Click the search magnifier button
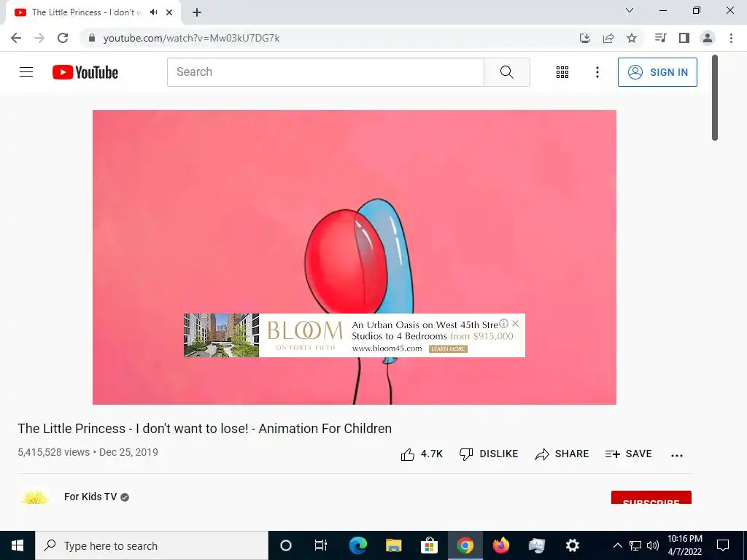 point(507,72)
